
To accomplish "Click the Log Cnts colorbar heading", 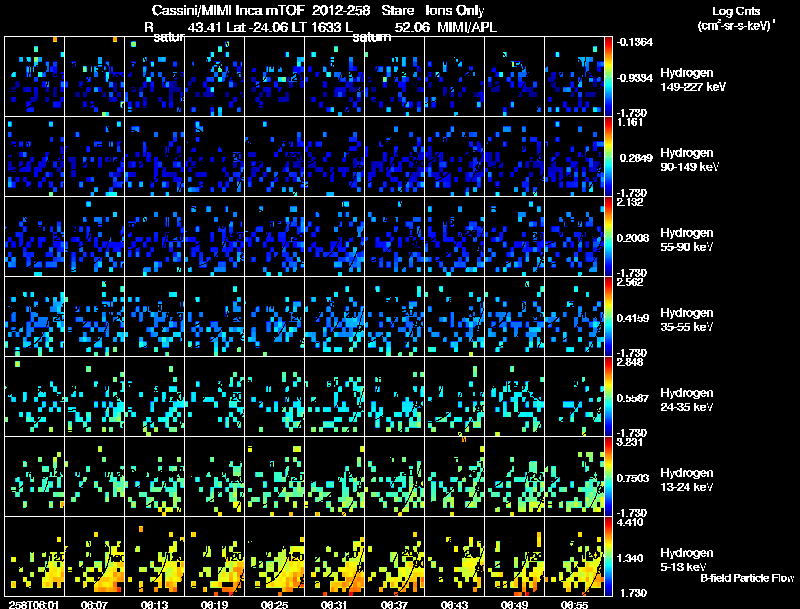I will 736,11.
